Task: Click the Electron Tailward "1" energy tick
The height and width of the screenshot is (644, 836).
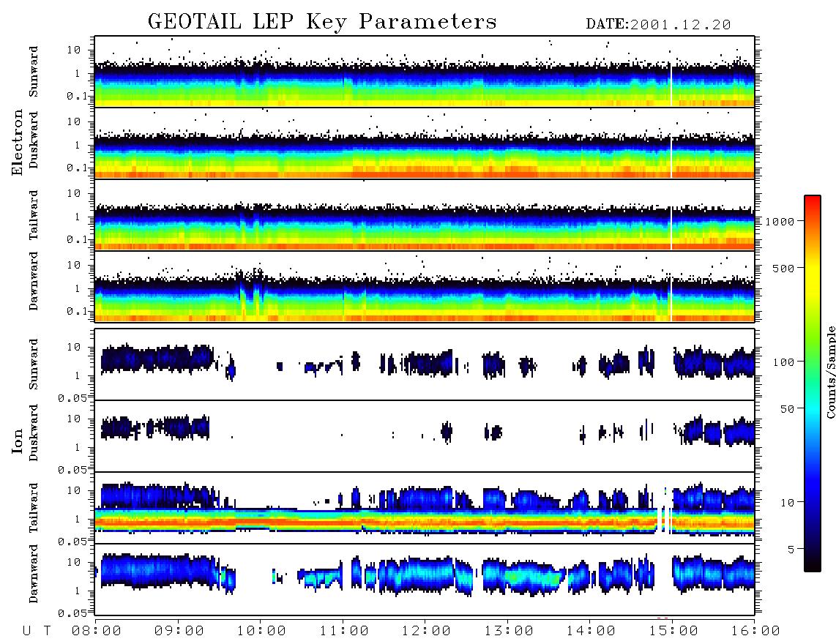Action: (78, 217)
